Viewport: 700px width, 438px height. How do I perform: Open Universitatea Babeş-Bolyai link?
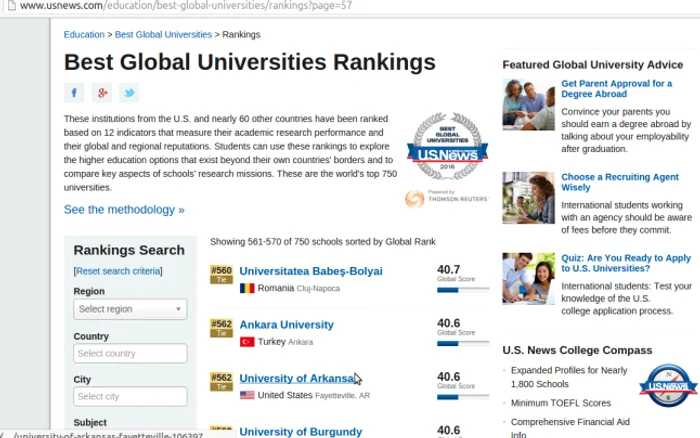pyautogui.click(x=311, y=271)
